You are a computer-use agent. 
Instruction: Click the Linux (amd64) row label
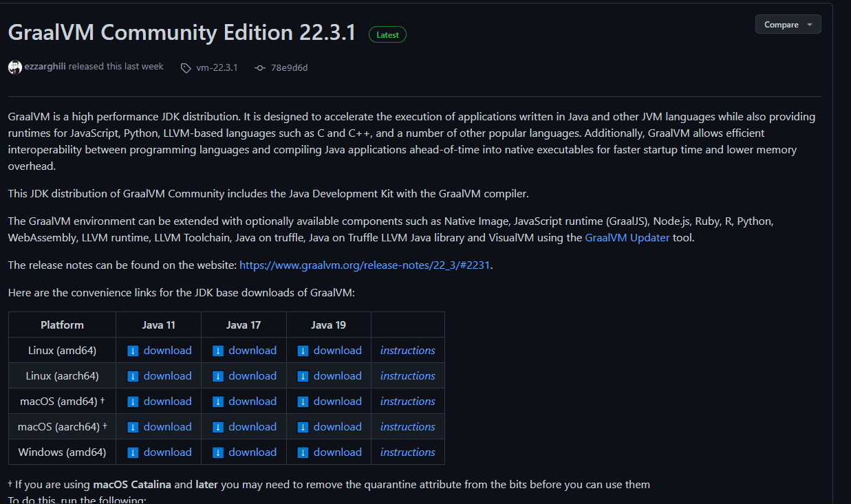click(62, 351)
